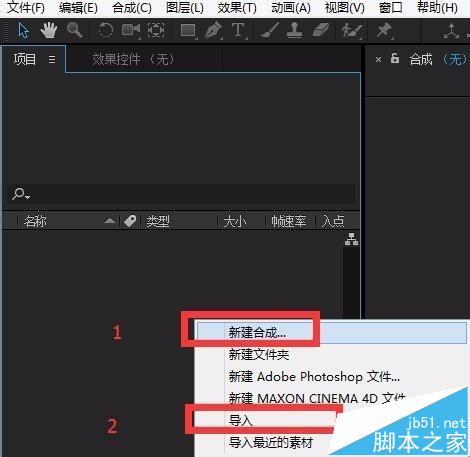Select the Rectangle shape tool
The height and width of the screenshot is (457, 470).
188,31
